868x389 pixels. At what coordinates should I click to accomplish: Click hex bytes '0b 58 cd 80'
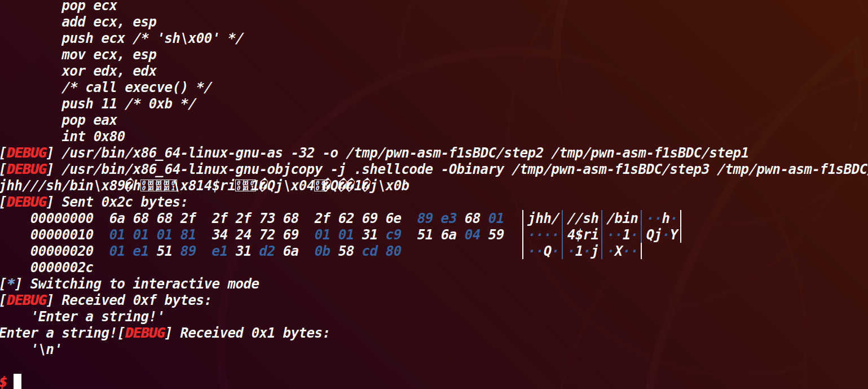tap(358, 251)
